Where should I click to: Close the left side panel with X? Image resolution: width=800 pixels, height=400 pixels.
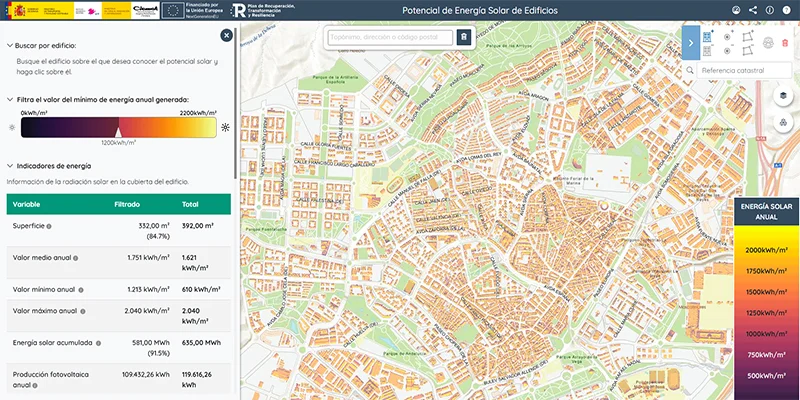point(227,35)
